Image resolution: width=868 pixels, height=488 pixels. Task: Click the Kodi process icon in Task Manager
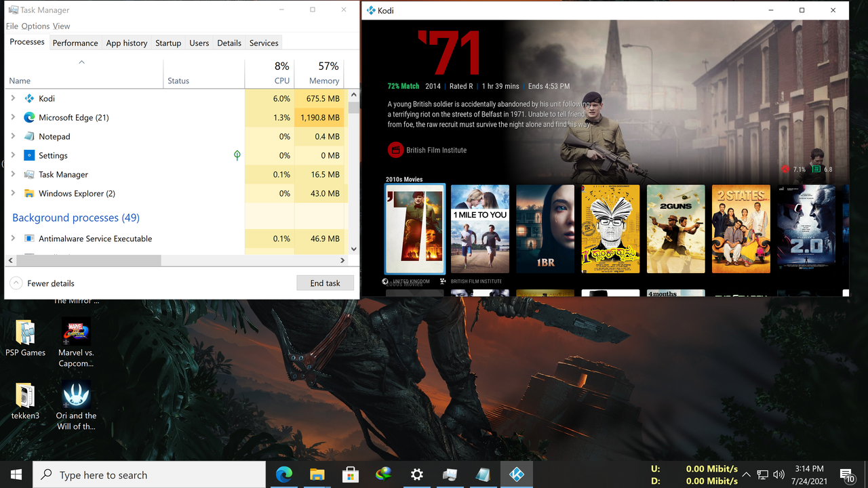pyautogui.click(x=29, y=98)
